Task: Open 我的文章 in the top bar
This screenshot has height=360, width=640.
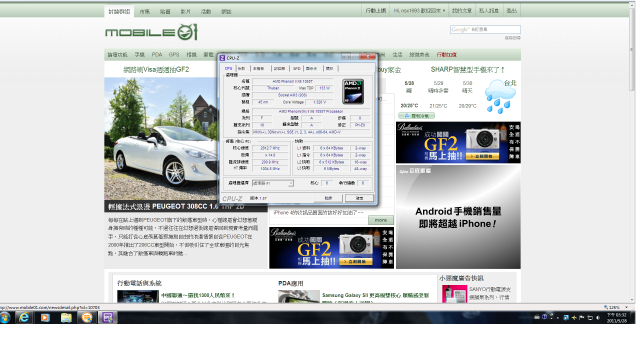Action: coord(462,11)
